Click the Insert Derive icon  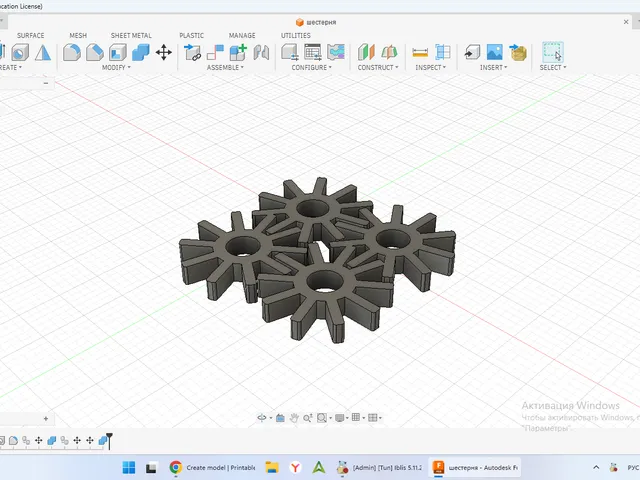(472, 52)
